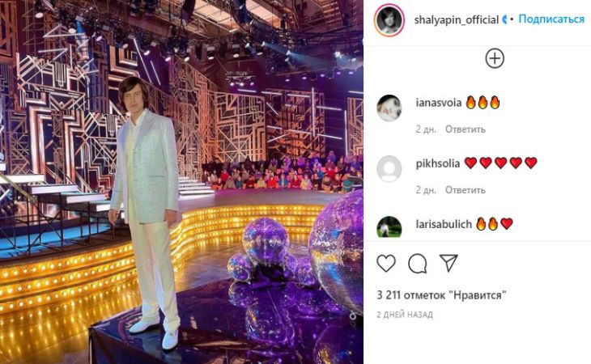The image size is (591, 364).
Task: Reply to ianasvoia comment with Ответить
Action: (x=466, y=129)
